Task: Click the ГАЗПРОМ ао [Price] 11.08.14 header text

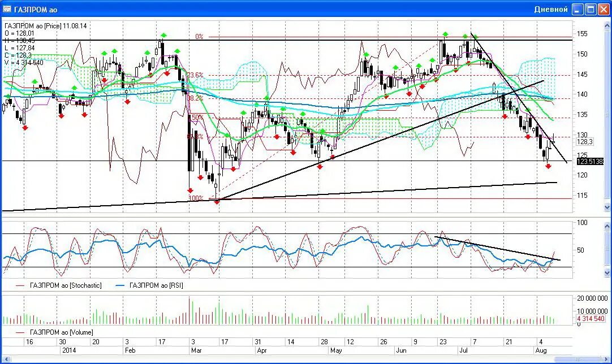Action: [x=46, y=26]
